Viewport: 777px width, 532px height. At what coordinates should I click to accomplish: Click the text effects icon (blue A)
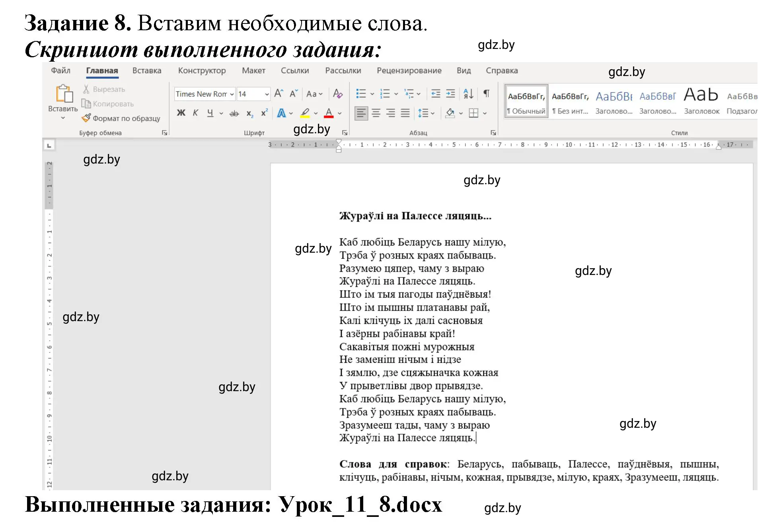click(x=281, y=113)
